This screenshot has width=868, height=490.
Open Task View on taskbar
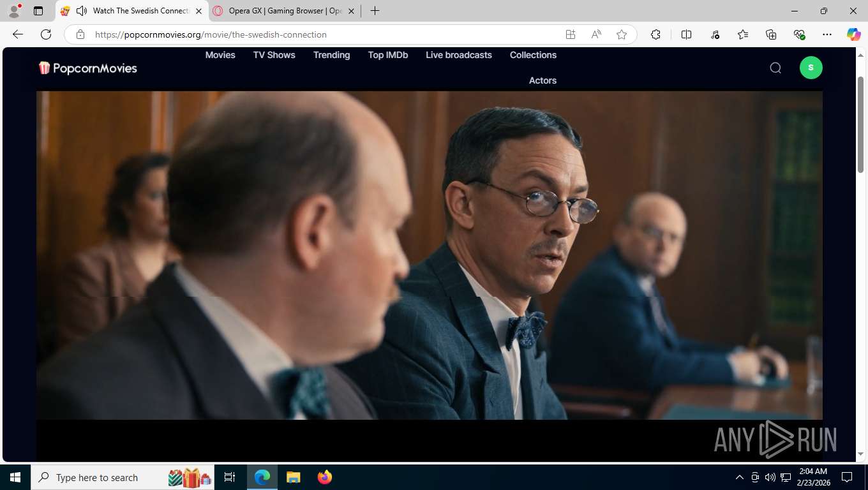(230, 477)
